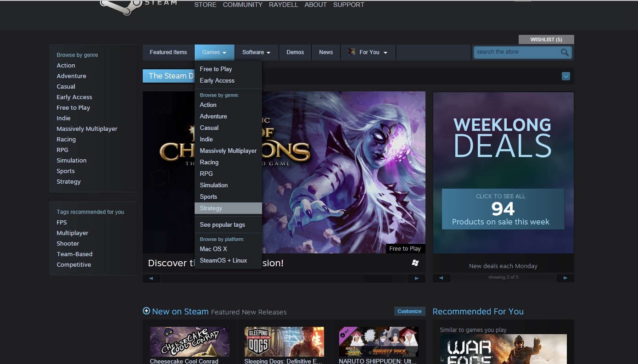Image resolution: width=638 pixels, height=364 pixels.
Task: Open the Wishlist (5) button
Action: point(546,39)
